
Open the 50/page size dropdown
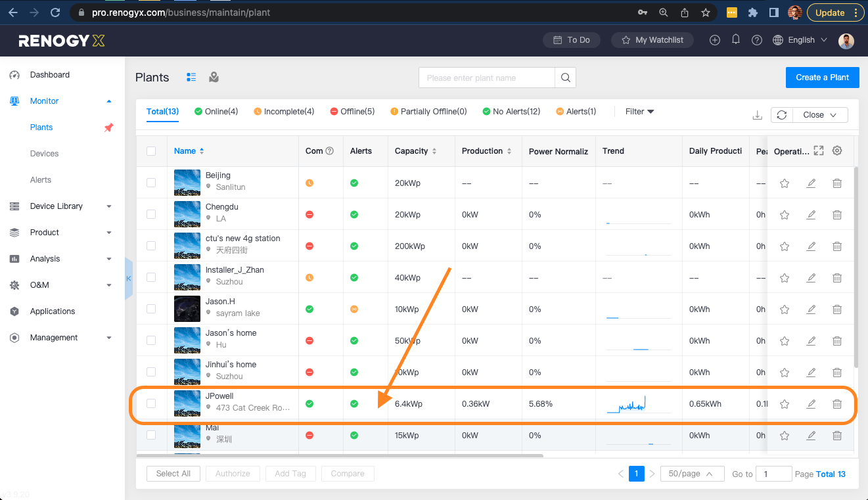pyautogui.click(x=692, y=474)
